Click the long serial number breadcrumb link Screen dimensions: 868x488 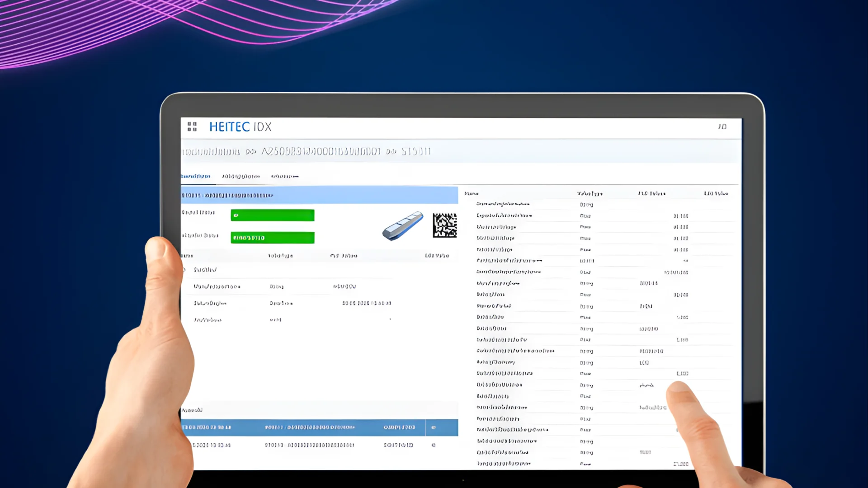click(321, 151)
